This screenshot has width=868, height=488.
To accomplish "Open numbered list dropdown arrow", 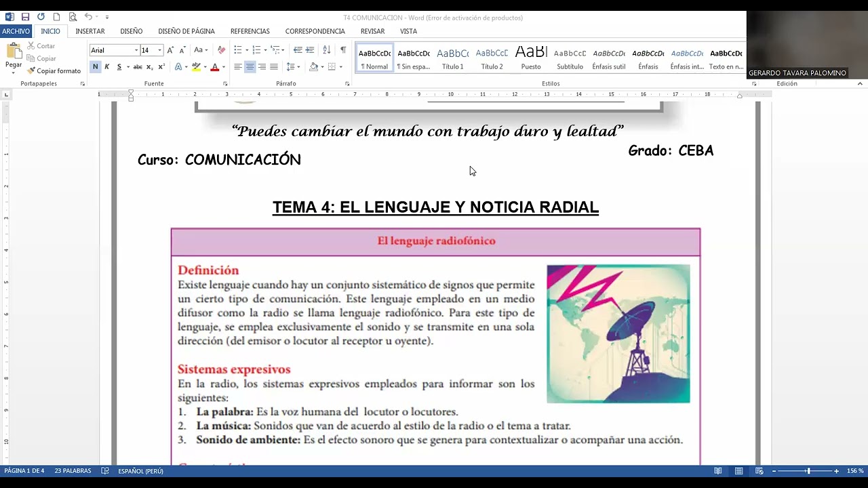I will click(x=266, y=50).
